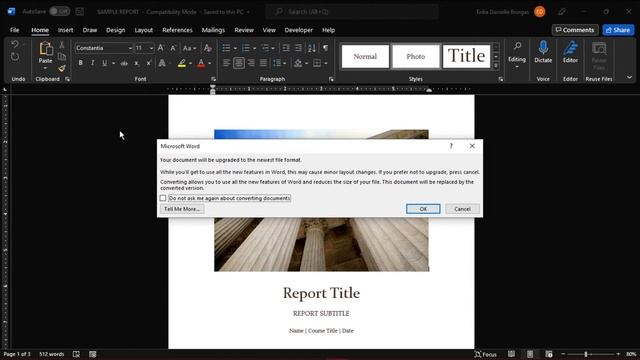
Task: Apply strikethrough formatting
Action: pos(124,63)
